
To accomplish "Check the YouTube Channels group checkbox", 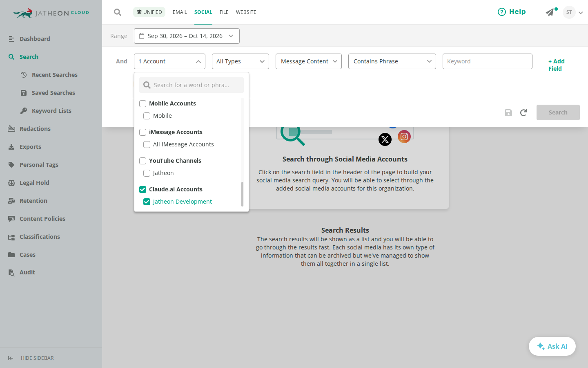I will tap(143, 161).
